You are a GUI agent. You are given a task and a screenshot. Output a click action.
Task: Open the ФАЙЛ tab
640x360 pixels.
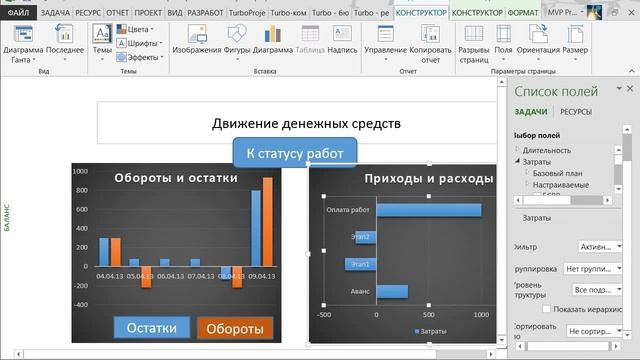pyautogui.click(x=18, y=13)
